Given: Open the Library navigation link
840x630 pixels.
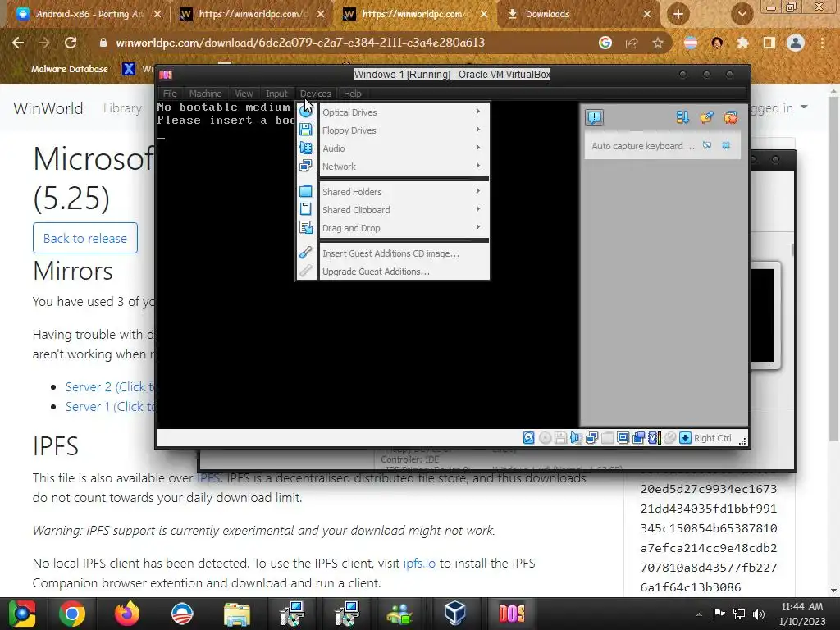Looking at the screenshot, I should (123, 108).
